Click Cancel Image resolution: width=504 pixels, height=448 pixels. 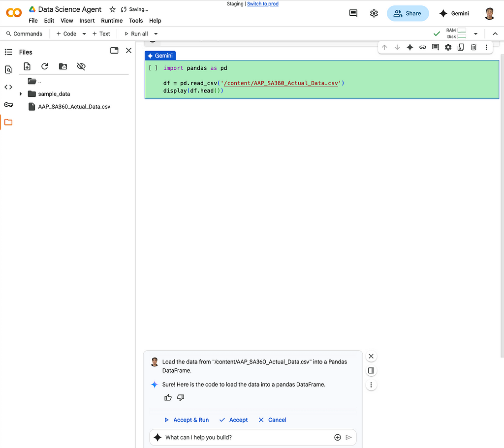click(272, 420)
